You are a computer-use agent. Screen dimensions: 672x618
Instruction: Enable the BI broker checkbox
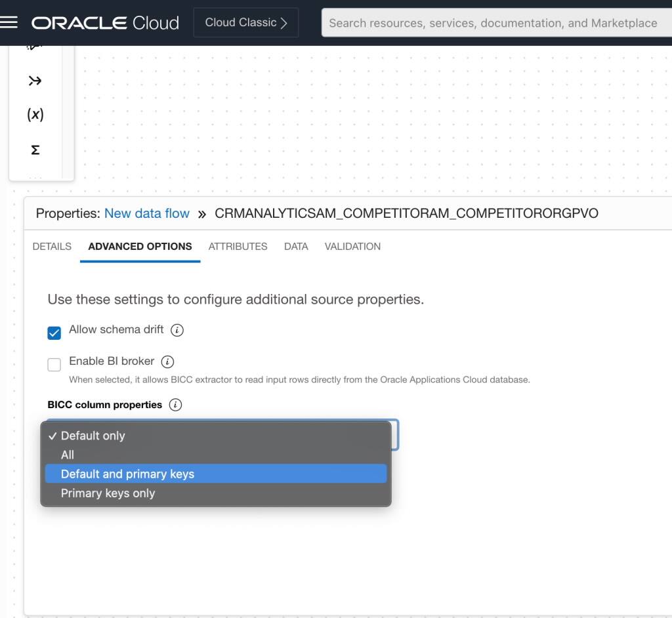pos(54,364)
